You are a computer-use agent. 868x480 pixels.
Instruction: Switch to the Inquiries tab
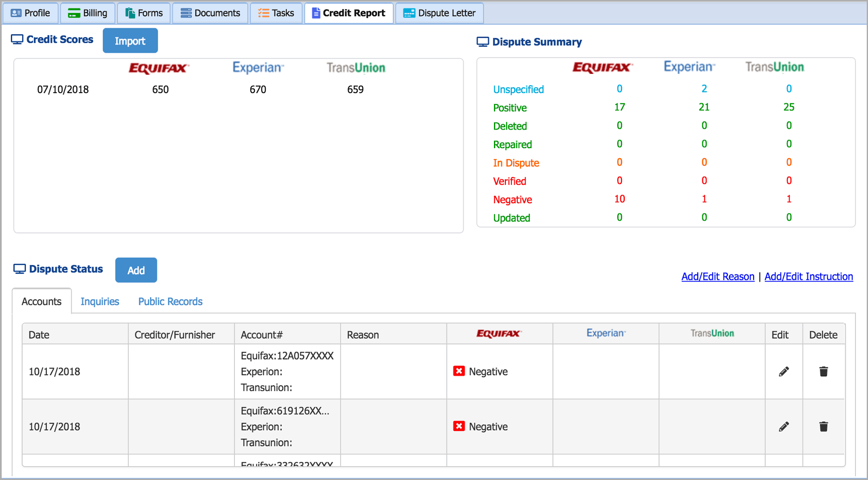100,301
